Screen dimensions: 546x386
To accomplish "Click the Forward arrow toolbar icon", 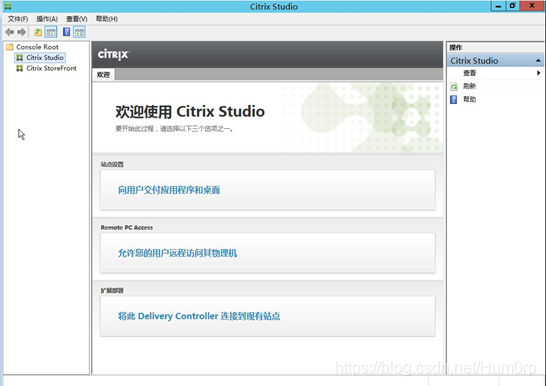I will click(22, 32).
